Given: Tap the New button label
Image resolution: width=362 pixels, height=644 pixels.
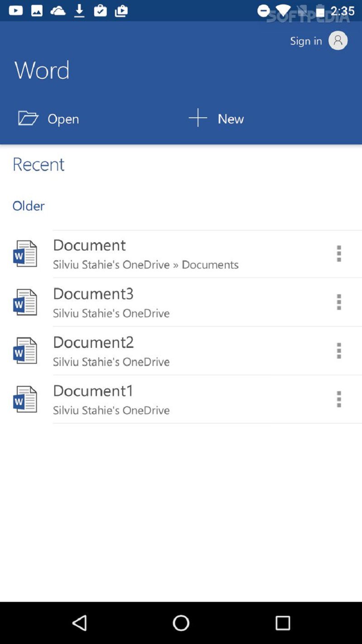Looking at the screenshot, I should [x=231, y=119].
